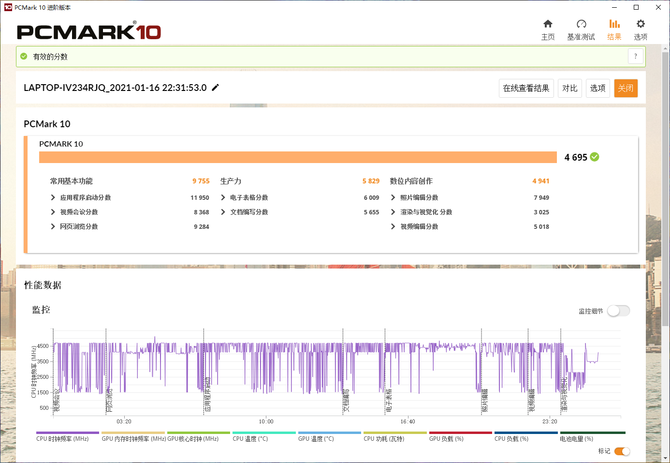Click the 性能数据 heading

(42, 285)
